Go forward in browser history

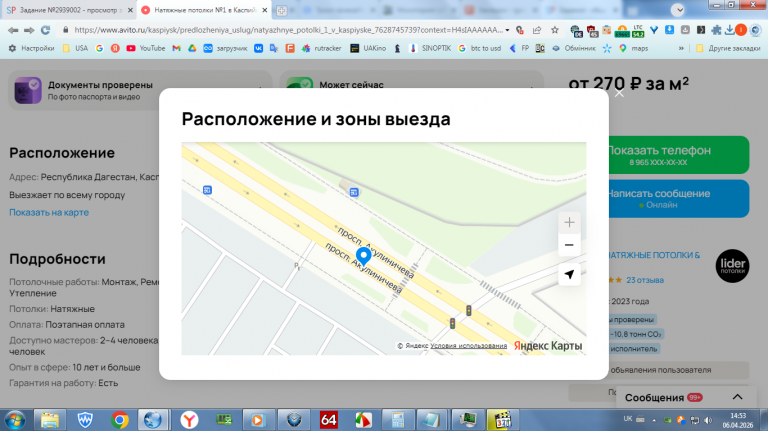pos(29,30)
